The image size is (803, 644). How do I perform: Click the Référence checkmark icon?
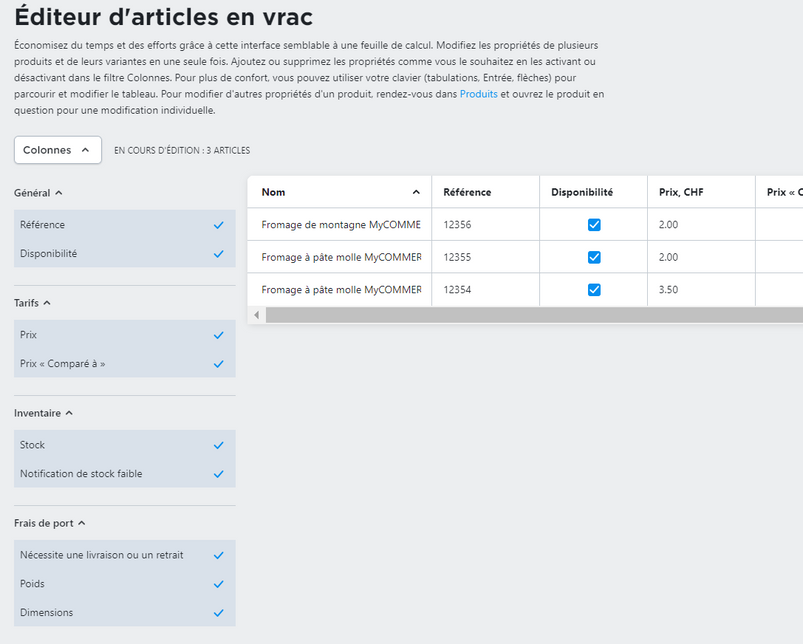(x=219, y=225)
